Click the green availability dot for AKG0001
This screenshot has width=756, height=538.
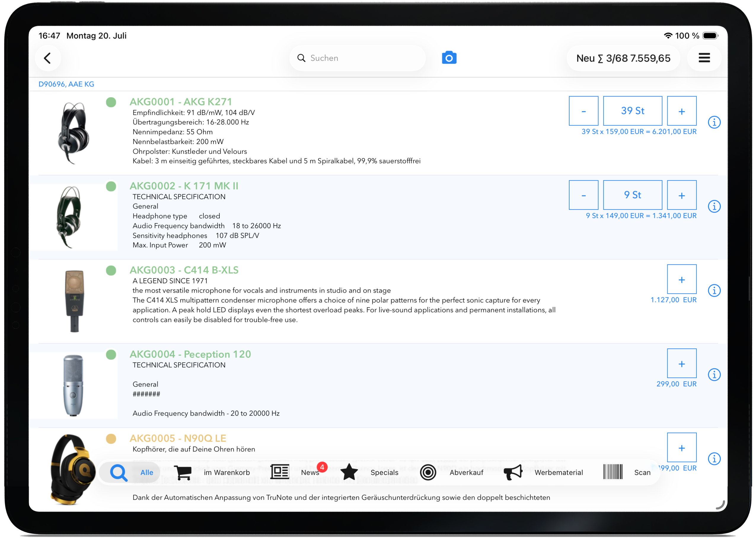click(x=111, y=102)
